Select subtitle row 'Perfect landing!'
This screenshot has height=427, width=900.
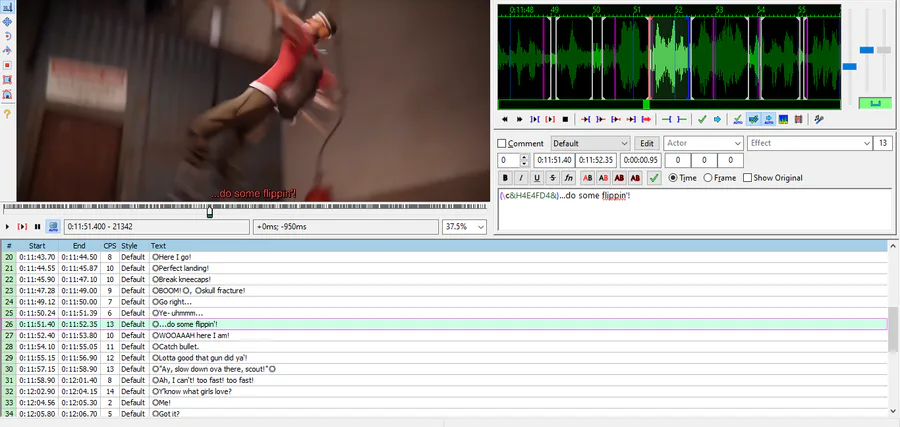pos(445,268)
